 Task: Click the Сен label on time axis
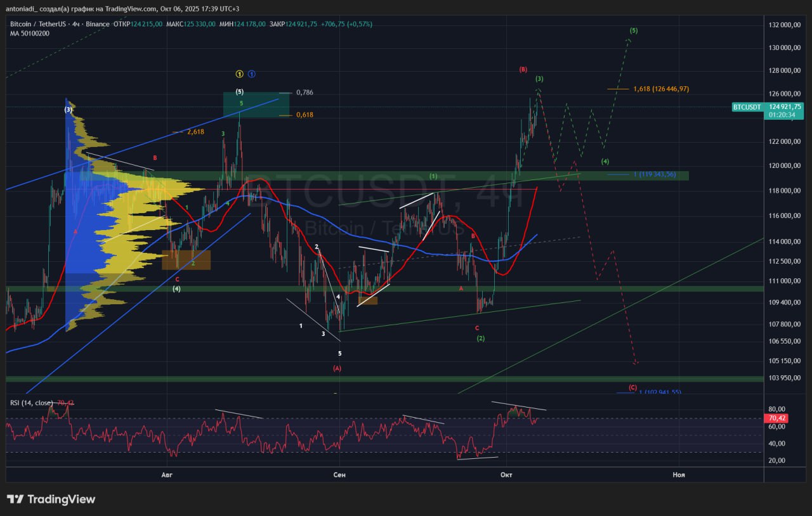click(x=339, y=474)
